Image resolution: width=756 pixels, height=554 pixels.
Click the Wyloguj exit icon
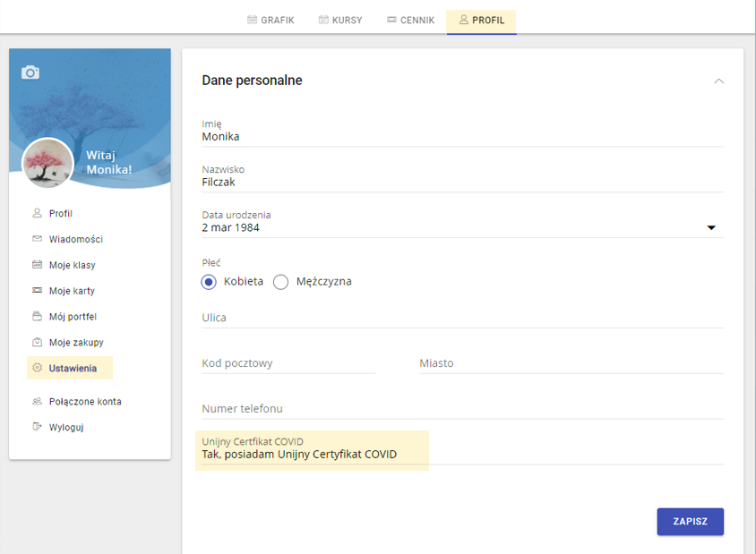37,427
